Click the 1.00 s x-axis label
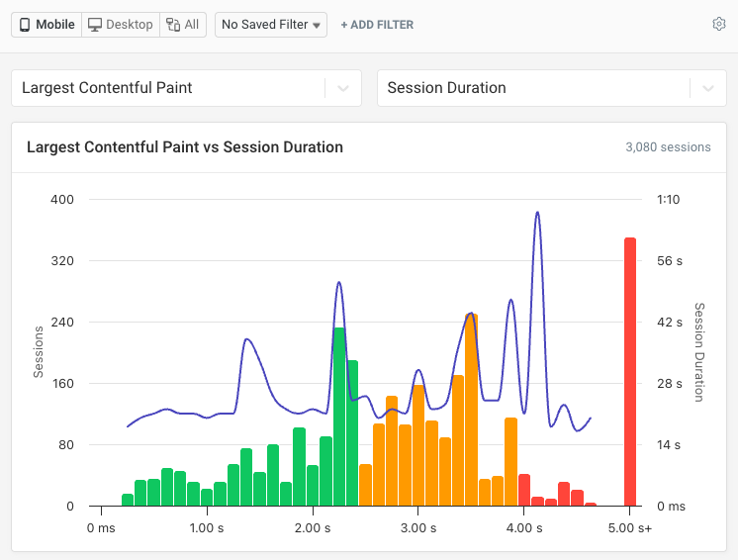The image size is (738, 560). point(207,528)
